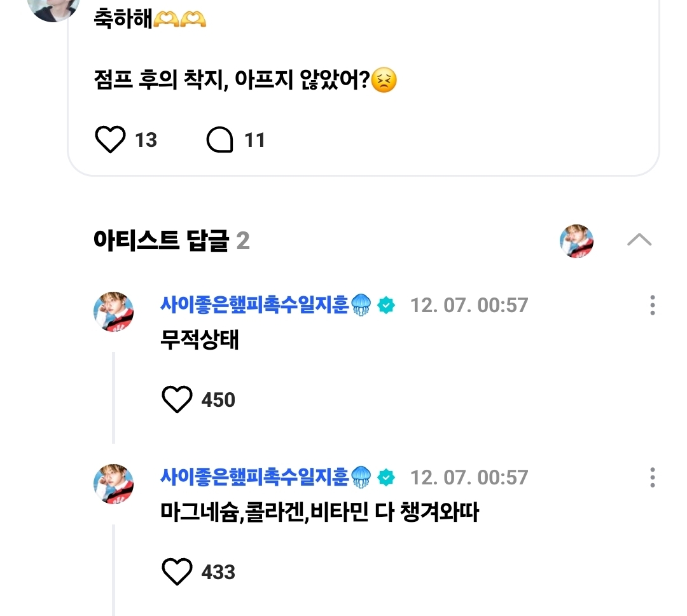Select the 무적상태 reply text
Screen dimensions: 687x616
pyautogui.click(x=200, y=340)
